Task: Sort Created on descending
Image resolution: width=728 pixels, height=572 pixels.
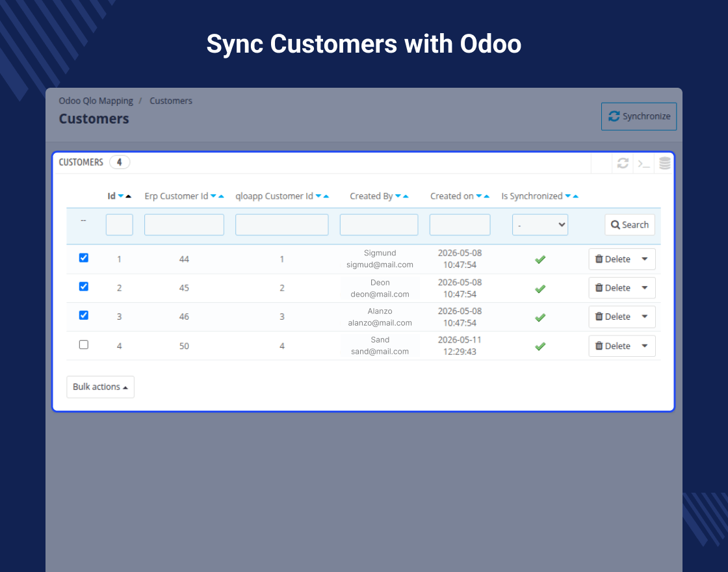Action: coord(478,196)
